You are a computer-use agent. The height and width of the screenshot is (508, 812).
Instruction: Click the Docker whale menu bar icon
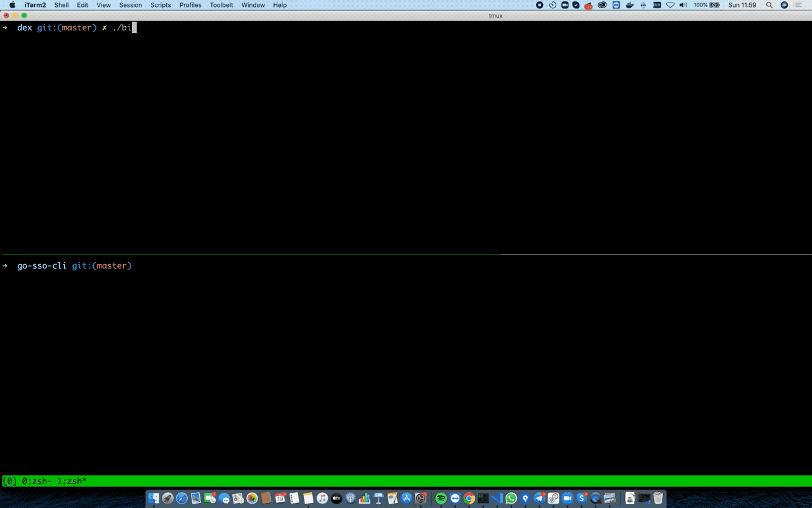[x=630, y=5]
